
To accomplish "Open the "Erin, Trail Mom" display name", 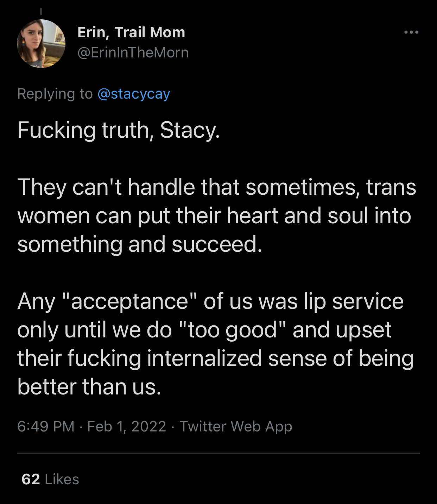I will (131, 32).
